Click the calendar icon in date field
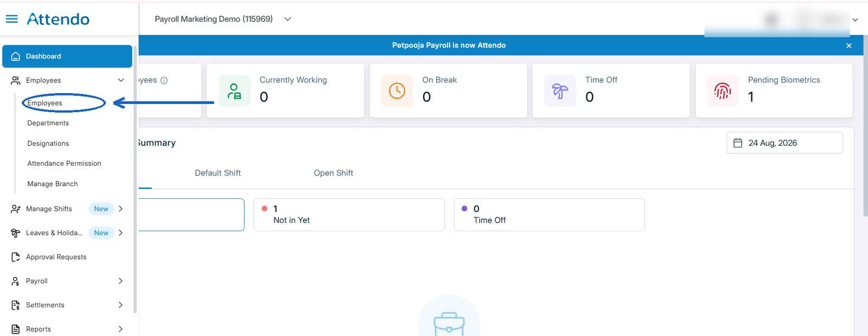 (738, 143)
